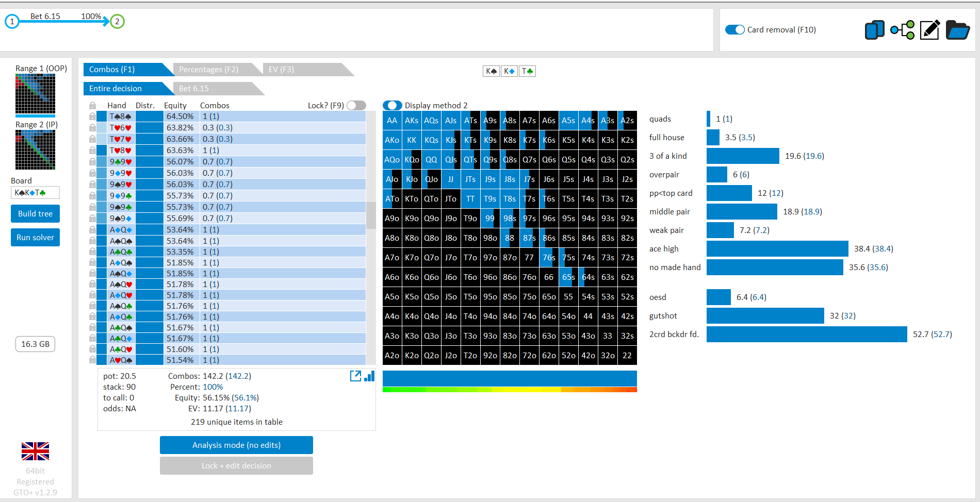Click the quads category label
The height and width of the screenshot is (502, 980).
click(660, 119)
